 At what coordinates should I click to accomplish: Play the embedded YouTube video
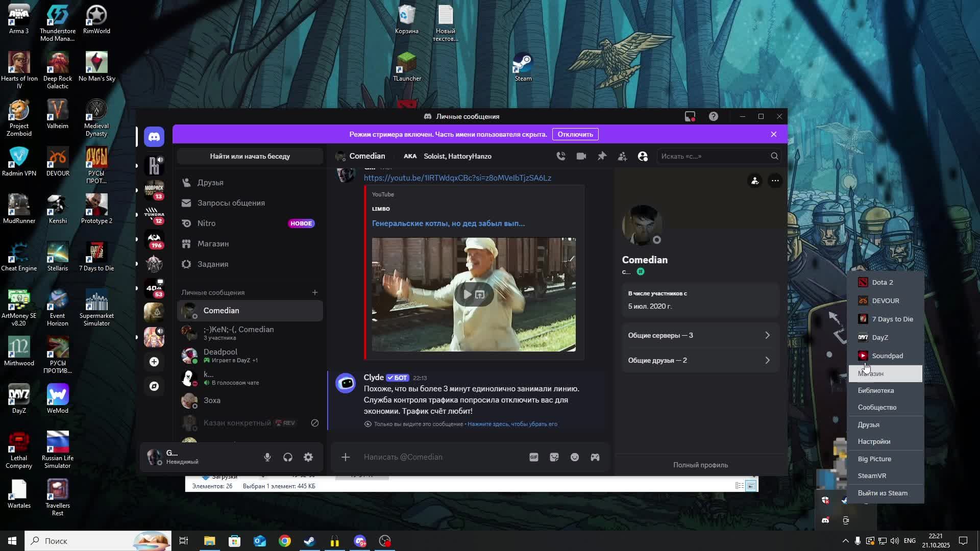[467, 294]
